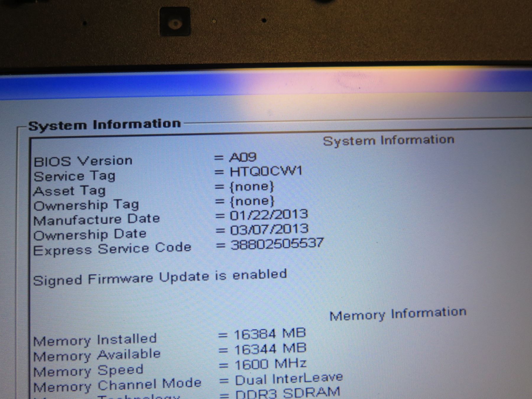This screenshot has width=532, height=399.
Task: Click the Ownership Date label
Action: pos(90,235)
